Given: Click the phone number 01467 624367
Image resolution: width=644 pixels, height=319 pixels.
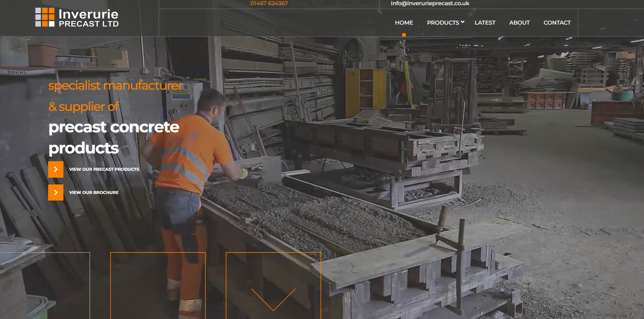Looking at the screenshot, I should pyautogui.click(x=269, y=3).
